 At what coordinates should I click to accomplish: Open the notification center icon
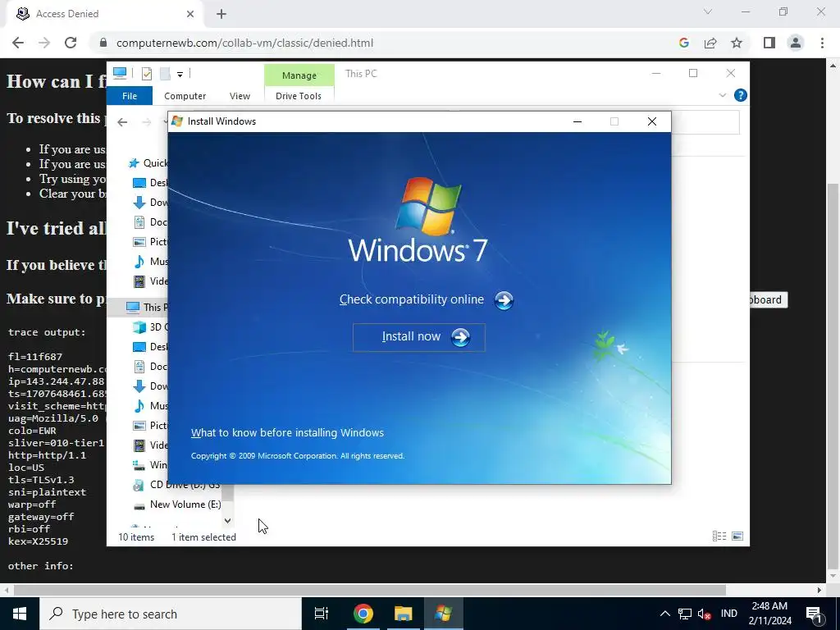coord(815,614)
